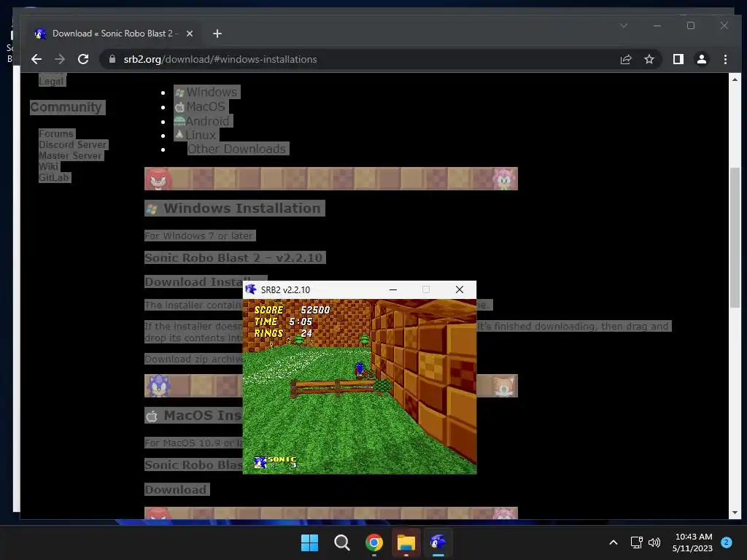Click the MacOS Download link
Image resolution: width=747 pixels, height=560 pixels.
coord(177,489)
